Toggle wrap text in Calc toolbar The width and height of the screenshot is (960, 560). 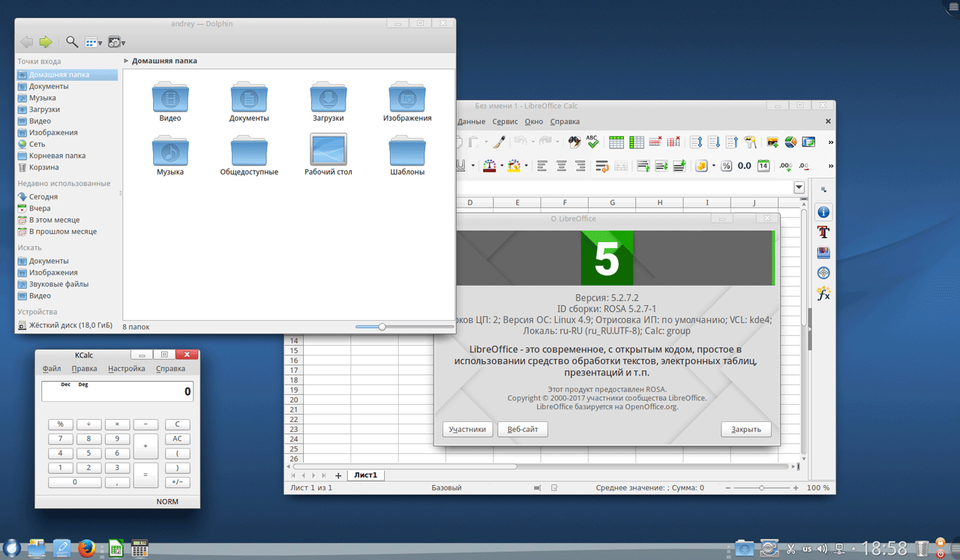[601, 166]
